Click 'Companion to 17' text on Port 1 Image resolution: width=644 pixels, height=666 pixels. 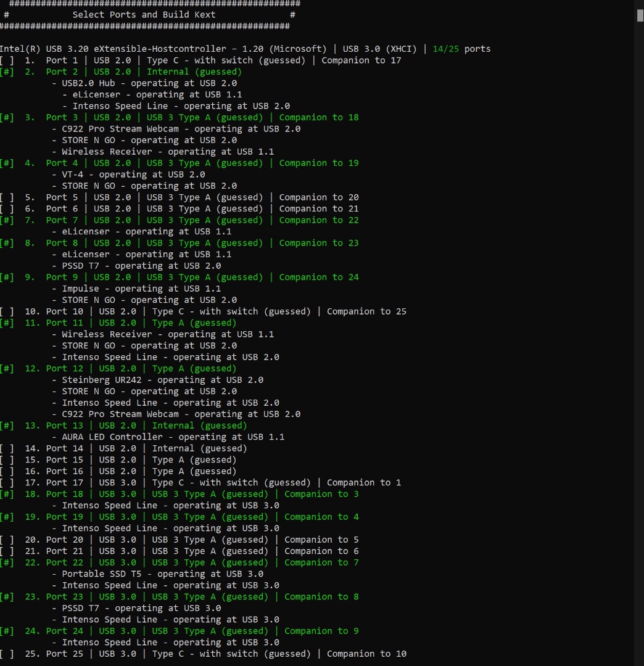(x=361, y=60)
